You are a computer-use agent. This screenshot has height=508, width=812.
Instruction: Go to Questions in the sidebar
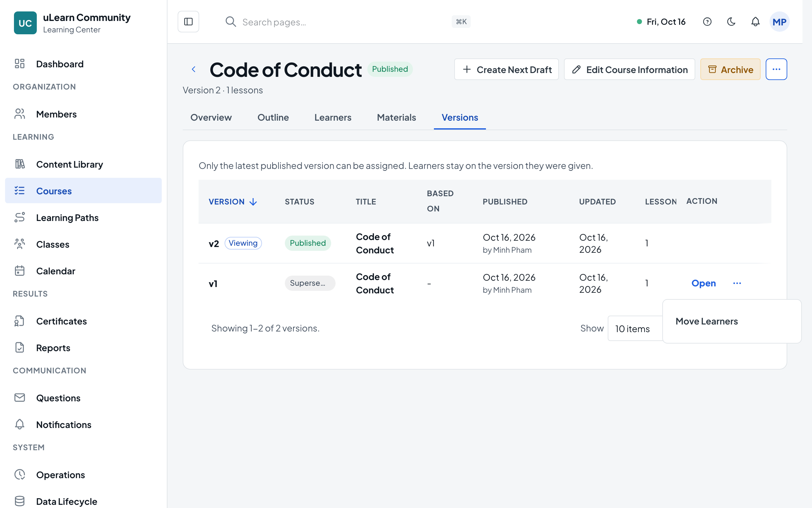83,398
